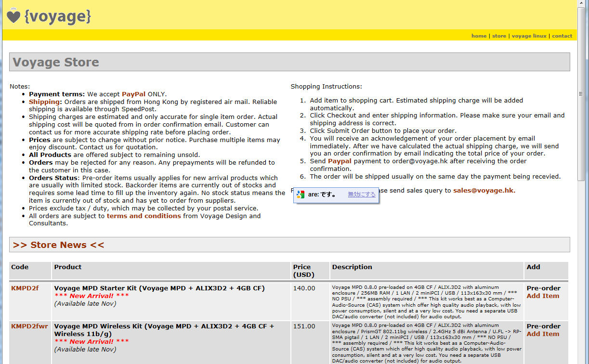Add the Voyage MPD Starter Kit item
The image size is (589, 364).
[543, 296]
